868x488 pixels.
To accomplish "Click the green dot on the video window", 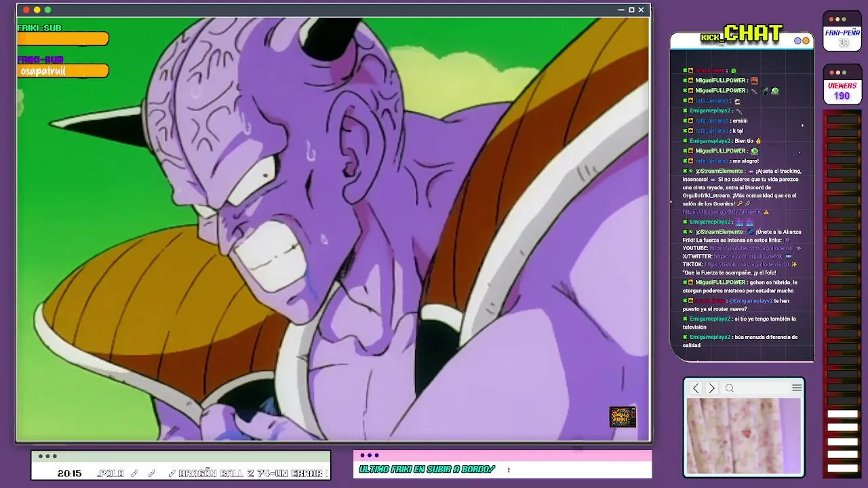I will pos(47,9).
